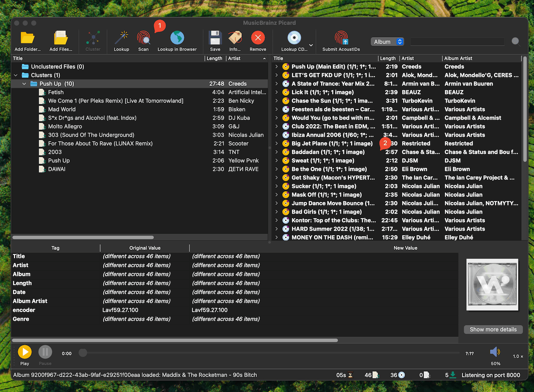Click the cover art thumbnail
534x392 pixels.
coord(492,284)
